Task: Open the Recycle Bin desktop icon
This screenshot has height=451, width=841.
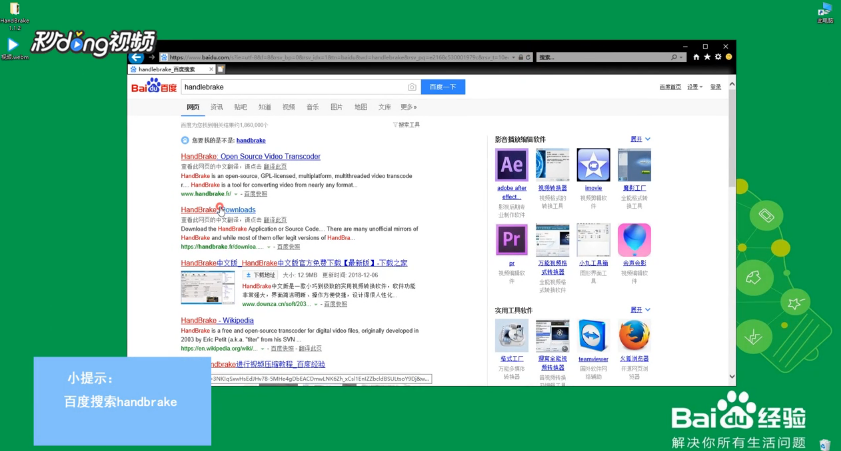Action: (x=825, y=445)
